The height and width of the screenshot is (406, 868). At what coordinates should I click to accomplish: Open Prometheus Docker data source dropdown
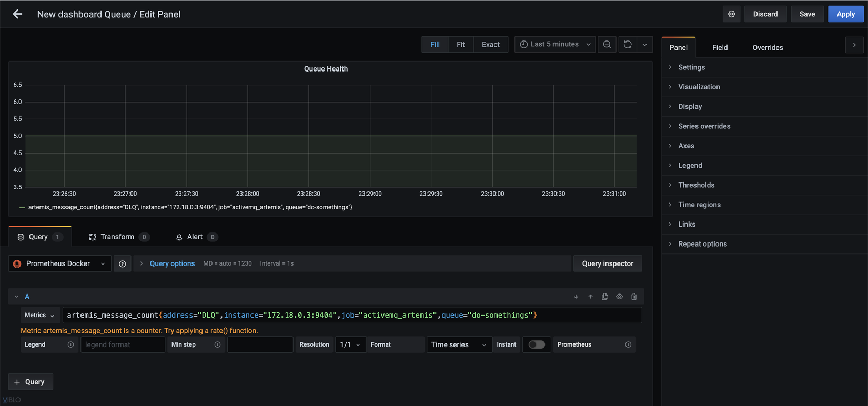(x=60, y=264)
